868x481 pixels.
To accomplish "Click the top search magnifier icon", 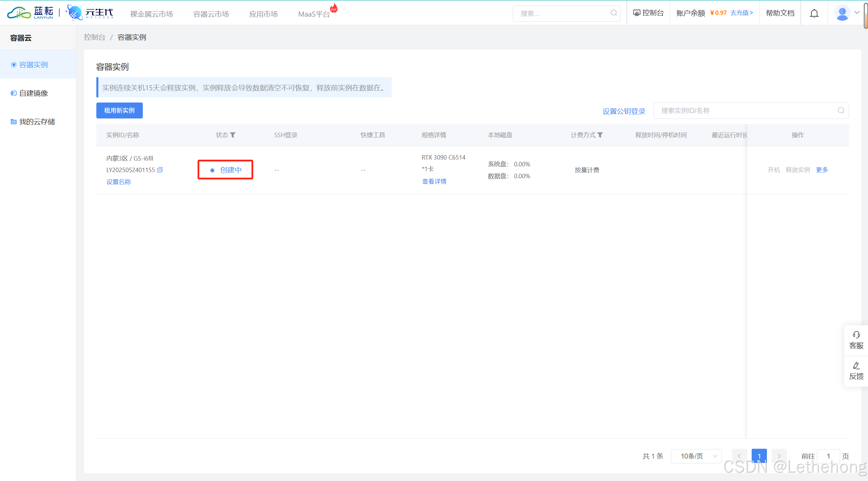I will pyautogui.click(x=614, y=13).
